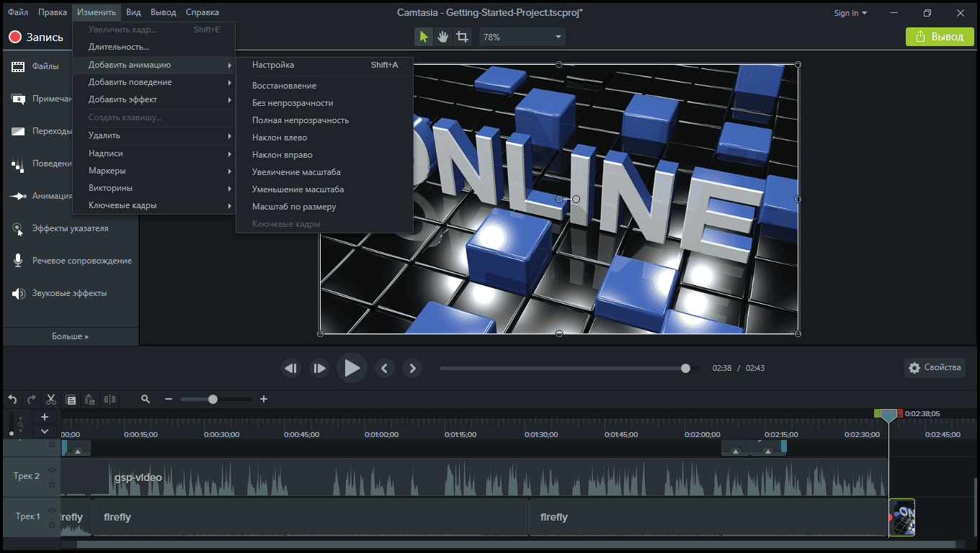The height and width of the screenshot is (553, 980).
Task: Expand the Удалить submenu
Action: coord(153,135)
